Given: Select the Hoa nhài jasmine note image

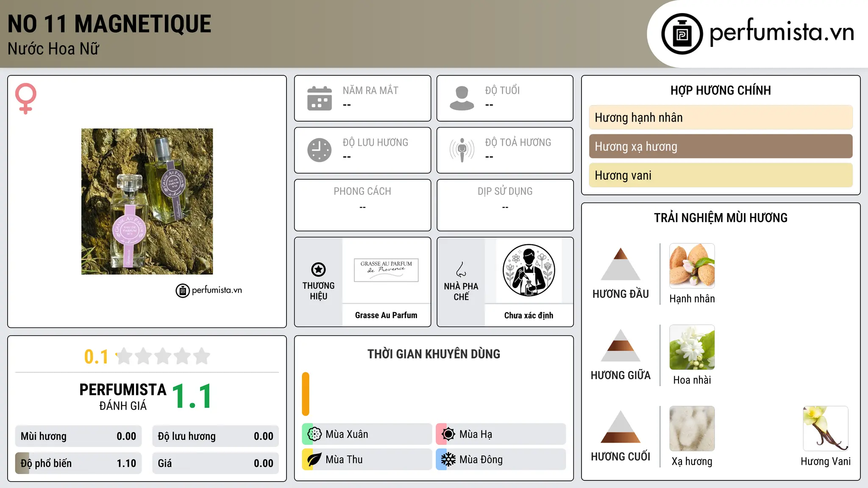Looking at the screenshot, I should click(692, 347).
